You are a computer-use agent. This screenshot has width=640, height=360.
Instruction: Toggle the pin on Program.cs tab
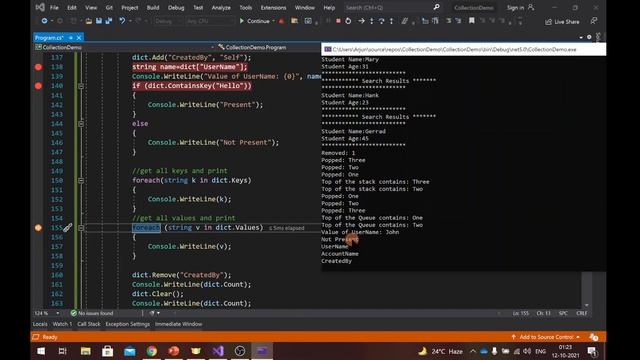click(71, 38)
